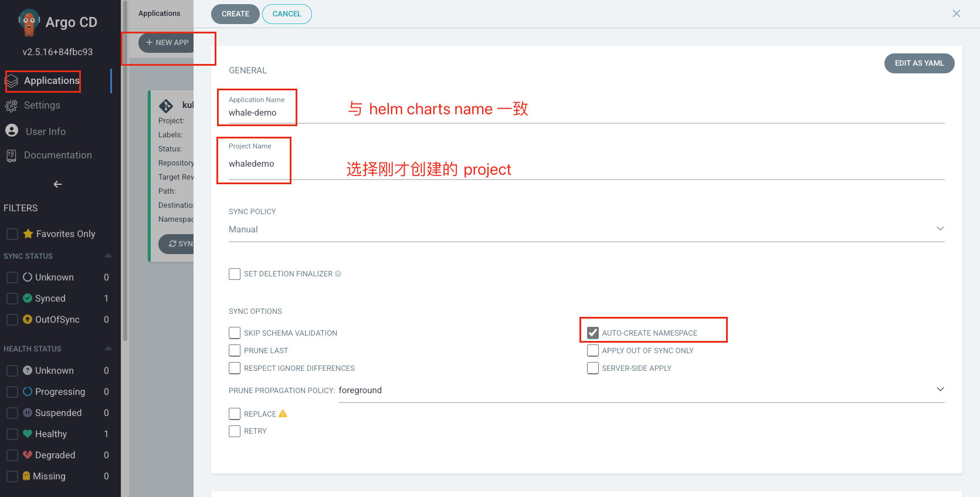Open Settings in the sidebar
This screenshot has height=497, width=980.
(42, 106)
